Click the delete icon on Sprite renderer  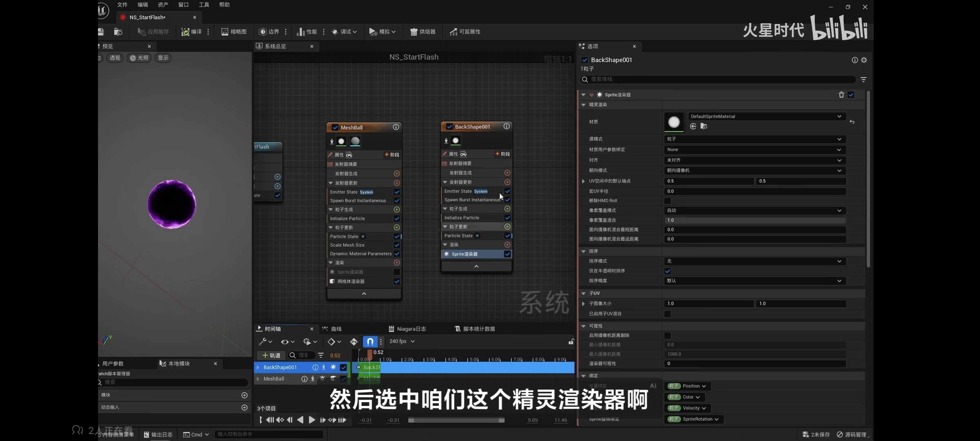click(x=841, y=95)
